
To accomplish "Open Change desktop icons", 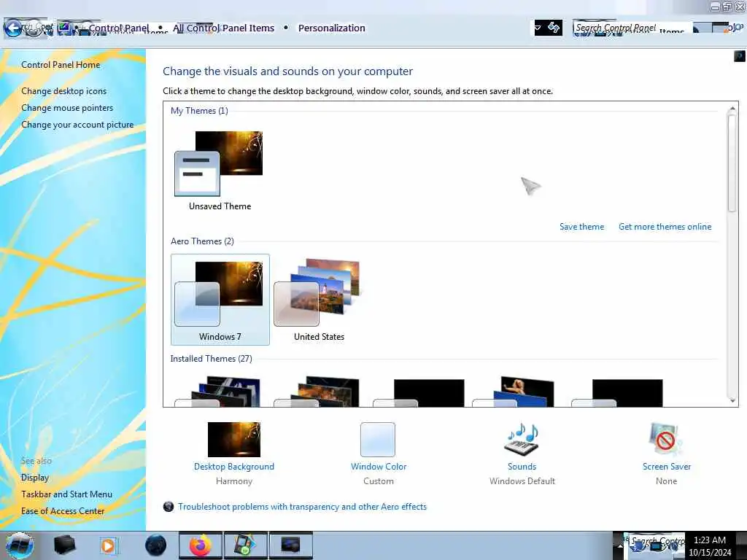I will (64, 91).
